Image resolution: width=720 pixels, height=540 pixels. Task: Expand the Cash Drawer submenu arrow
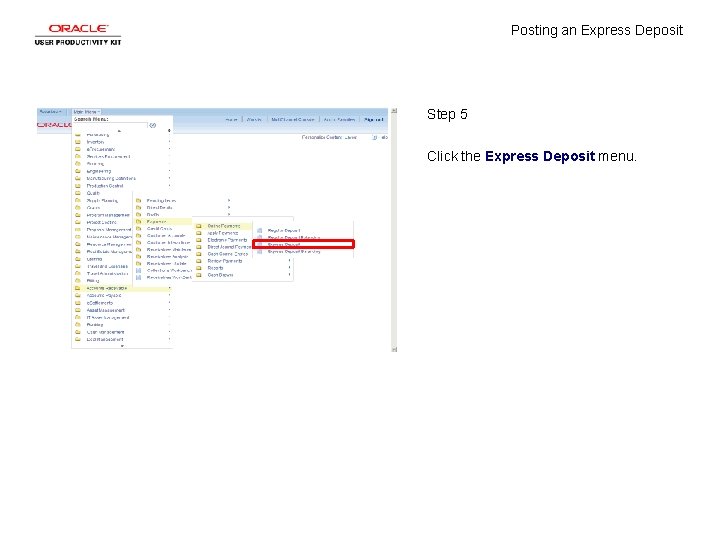(x=289, y=275)
